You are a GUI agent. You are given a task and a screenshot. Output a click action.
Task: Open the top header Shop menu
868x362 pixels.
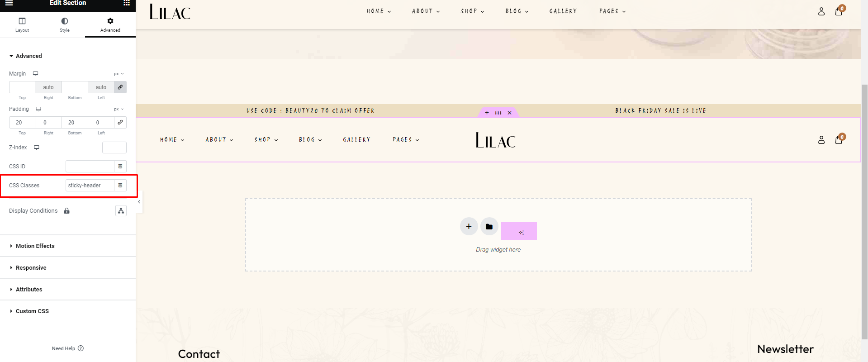[473, 11]
